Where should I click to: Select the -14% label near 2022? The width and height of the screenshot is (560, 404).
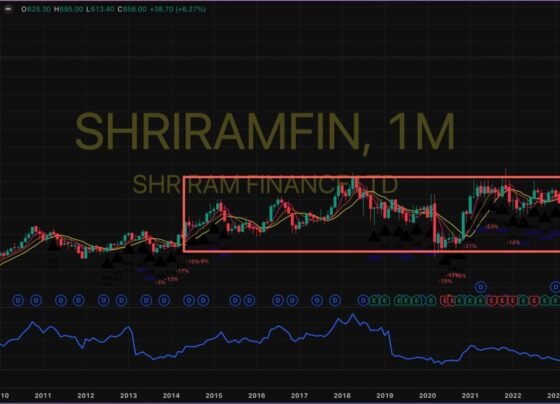[x=513, y=243]
